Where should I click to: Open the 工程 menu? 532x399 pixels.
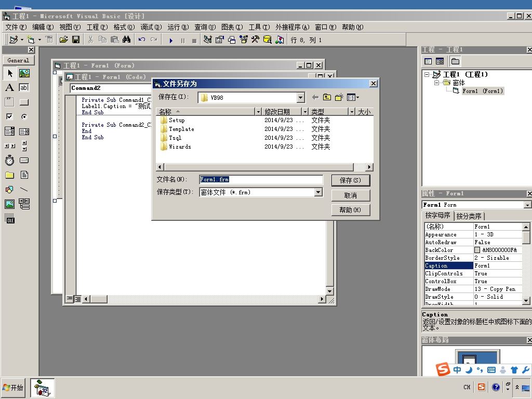tap(97, 27)
